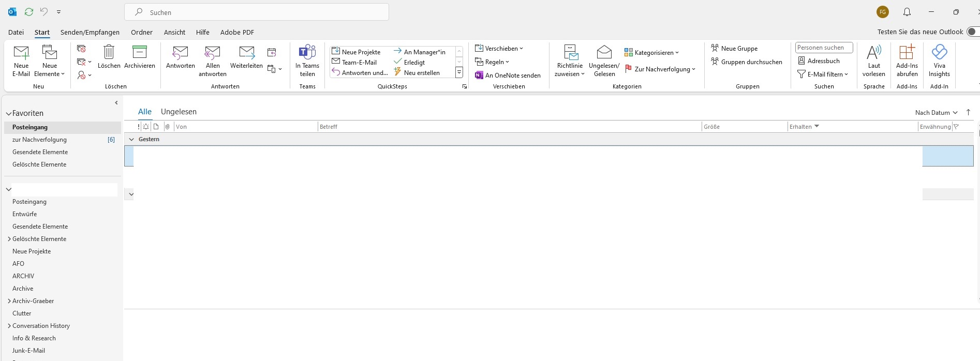
Task: Archive the message with Archivieren
Action: 140,57
